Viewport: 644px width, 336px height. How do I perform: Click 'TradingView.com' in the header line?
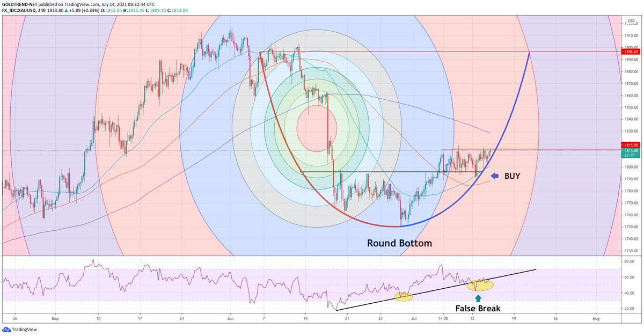82,3
